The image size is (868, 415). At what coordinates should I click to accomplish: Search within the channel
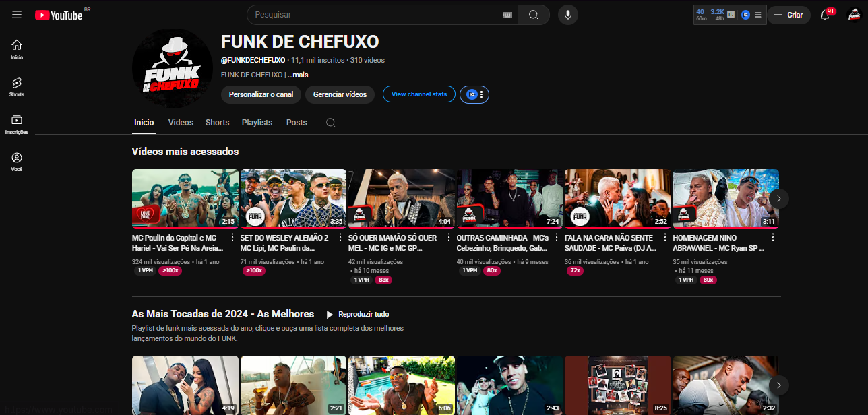click(x=330, y=123)
